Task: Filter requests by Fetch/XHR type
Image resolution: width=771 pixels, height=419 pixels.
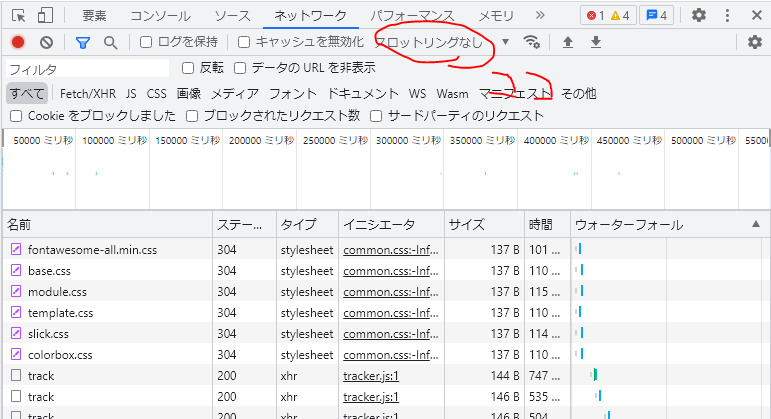Action: click(x=88, y=93)
